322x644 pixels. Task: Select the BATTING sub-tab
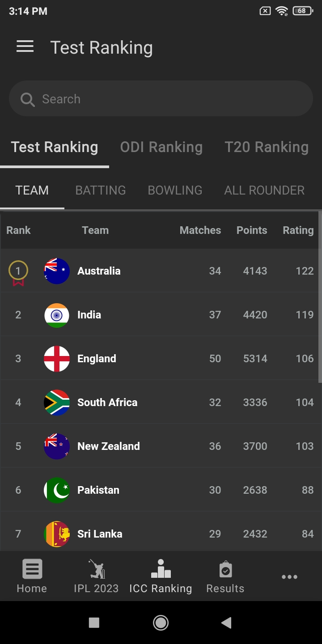(x=101, y=191)
